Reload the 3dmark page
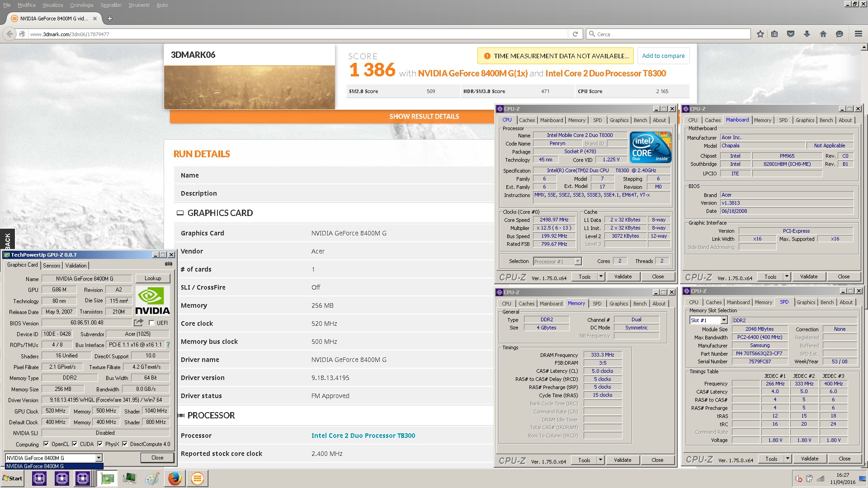868x488 pixels. pyautogui.click(x=575, y=34)
